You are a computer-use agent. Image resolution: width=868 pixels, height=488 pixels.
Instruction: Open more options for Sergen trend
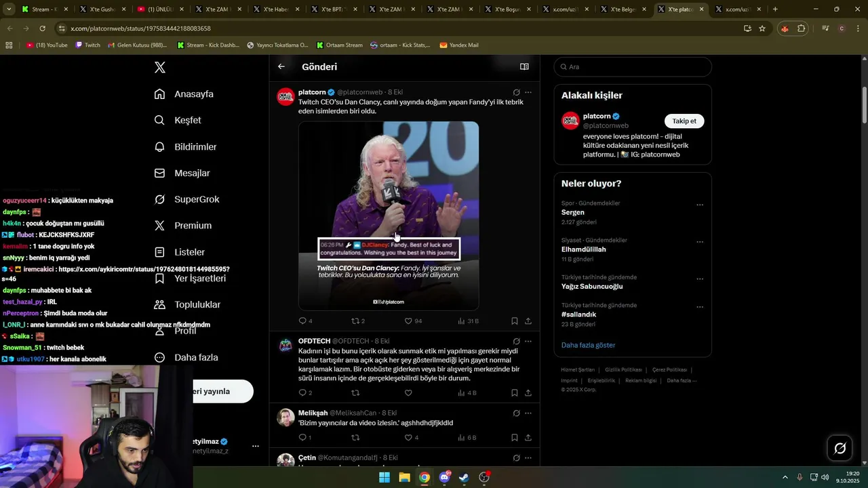(x=700, y=205)
